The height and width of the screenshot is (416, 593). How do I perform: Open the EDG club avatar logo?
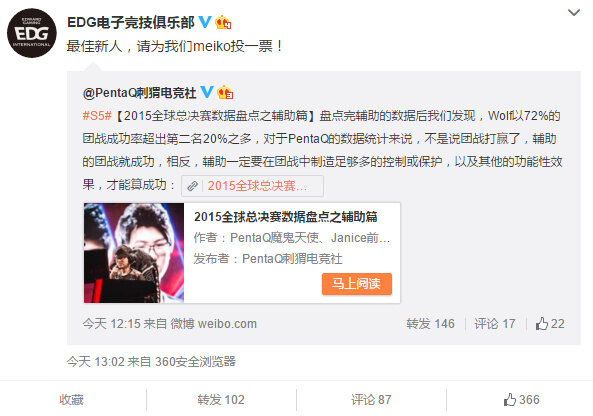pyautogui.click(x=32, y=33)
